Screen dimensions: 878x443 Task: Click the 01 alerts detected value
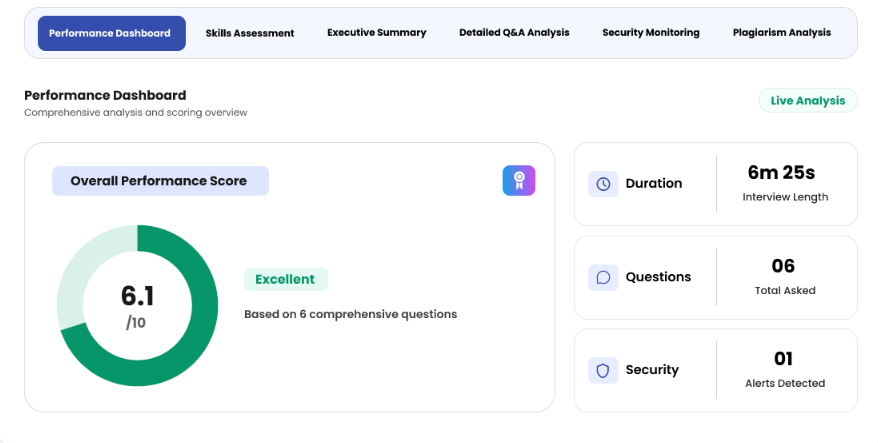click(784, 359)
